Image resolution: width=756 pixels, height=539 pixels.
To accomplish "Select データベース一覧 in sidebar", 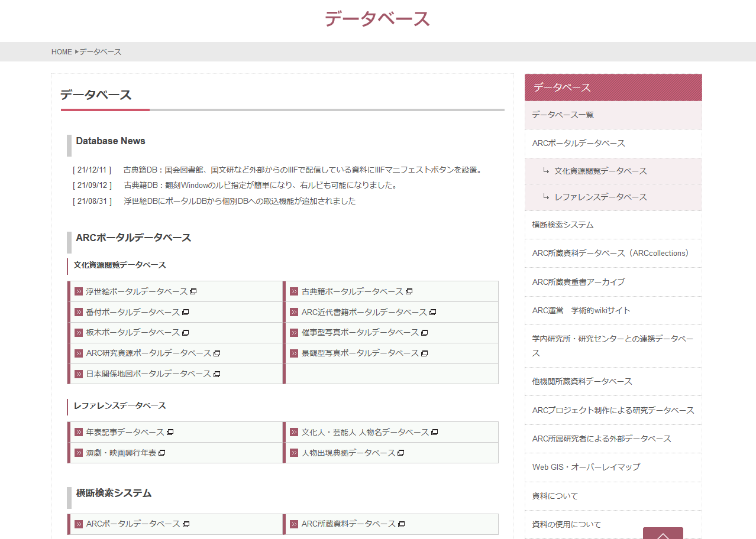I will [613, 115].
